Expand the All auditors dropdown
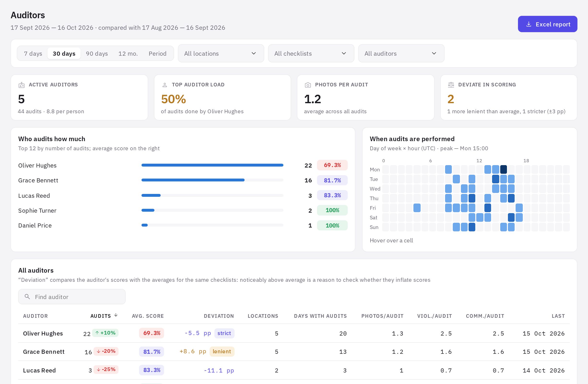The height and width of the screenshot is (384, 588). (401, 54)
